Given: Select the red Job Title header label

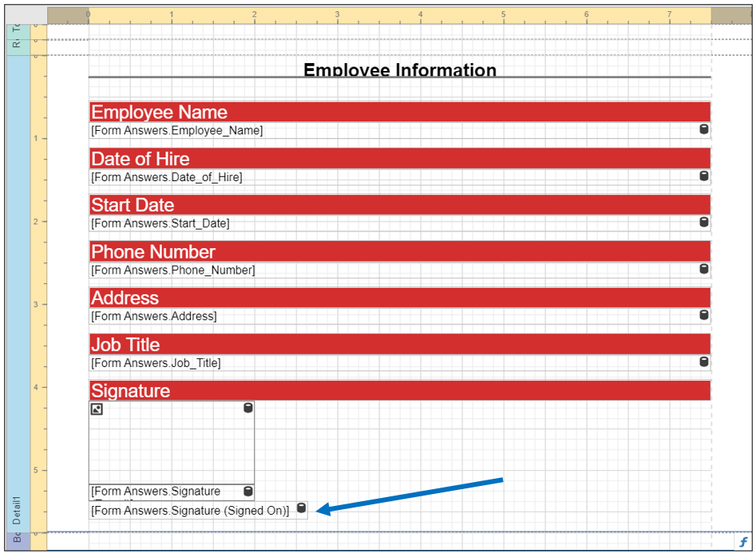Looking at the screenshot, I should point(400,344).
